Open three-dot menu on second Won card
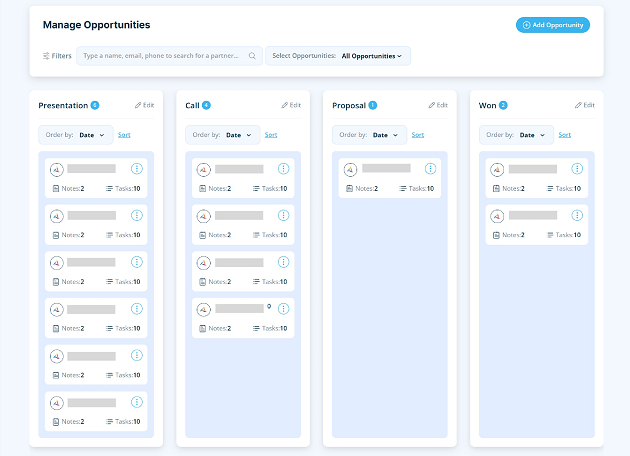Screen dimensions: 630x456 pyautogui.click(x=577, y=215)
